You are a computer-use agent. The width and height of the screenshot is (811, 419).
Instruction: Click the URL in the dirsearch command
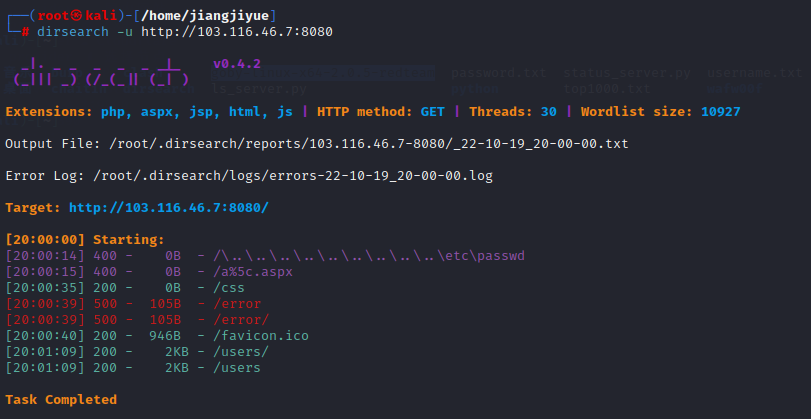(236, 31)
